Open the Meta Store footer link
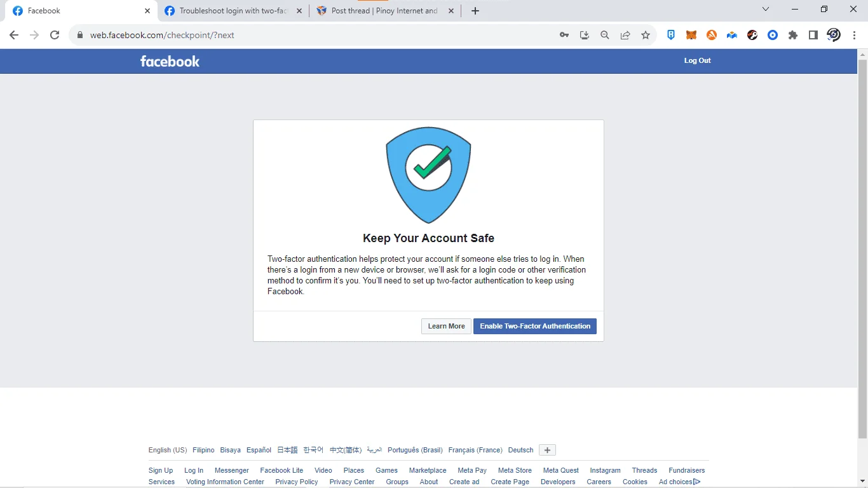This screenshot has height=488, width=868. click(x=515, y=470)
